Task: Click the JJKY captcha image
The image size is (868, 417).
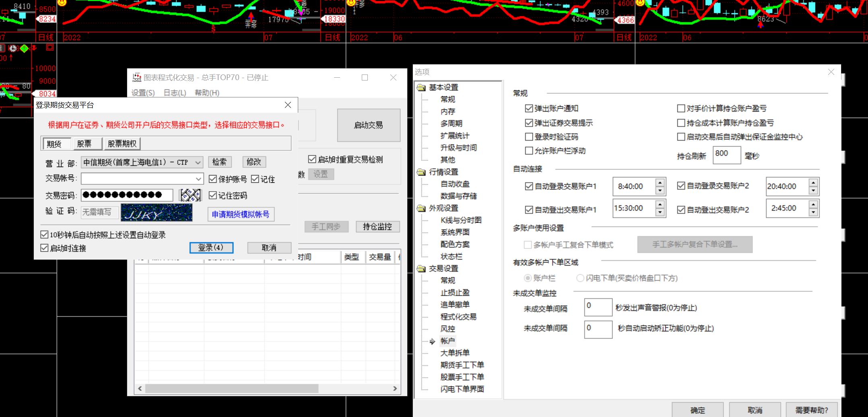Action: click(x=157, y=213)
